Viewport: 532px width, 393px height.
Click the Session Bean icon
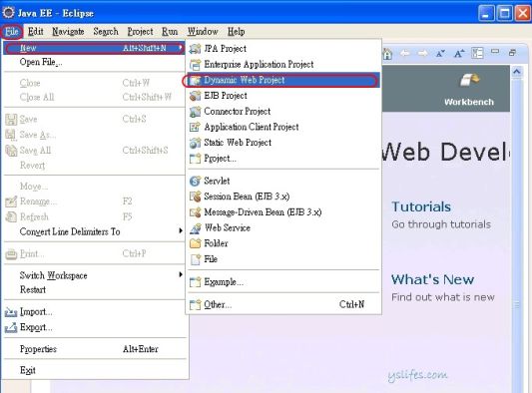195,196
